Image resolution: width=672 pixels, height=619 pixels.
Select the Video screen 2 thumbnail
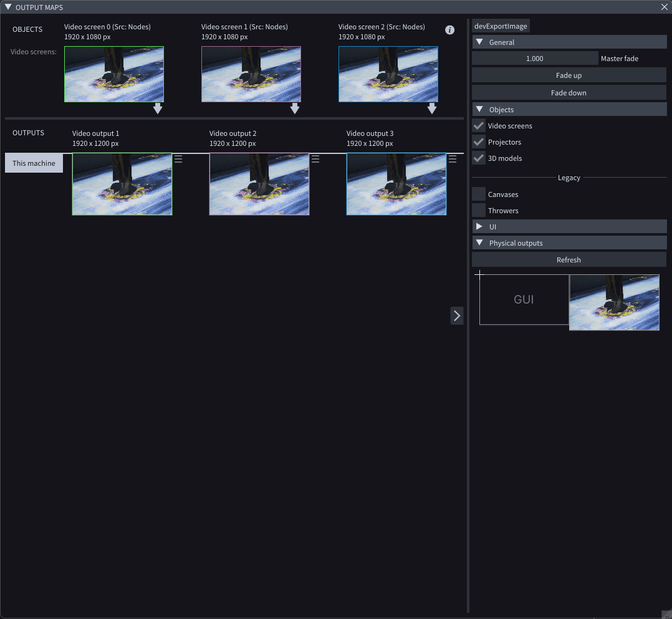(388, 74)
